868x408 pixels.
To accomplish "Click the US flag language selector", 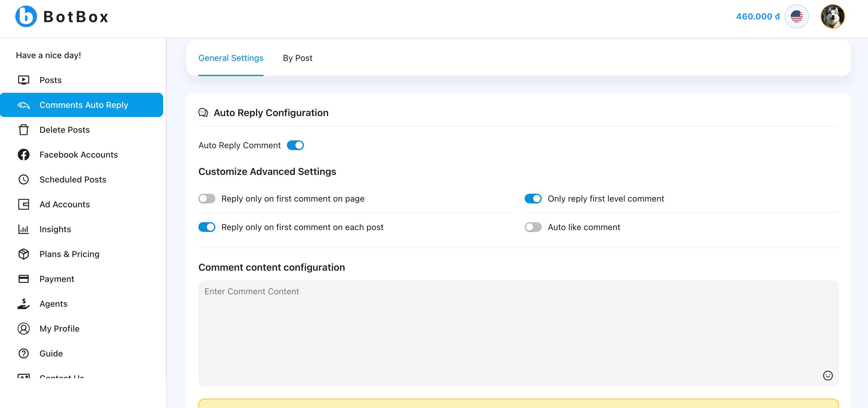I will pyautogui.click(x=796, y=16).
